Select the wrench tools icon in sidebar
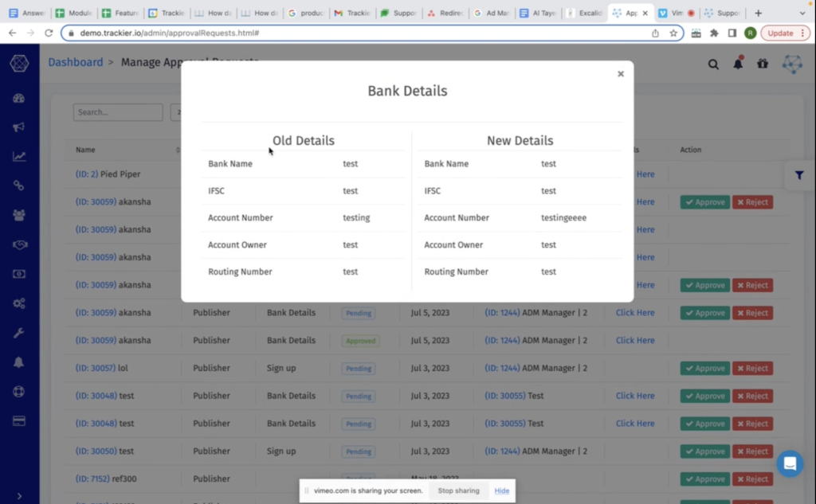Image resolution: width=816 pixels, height=504 pixels. pyautogui.click(x=19, y=333)
